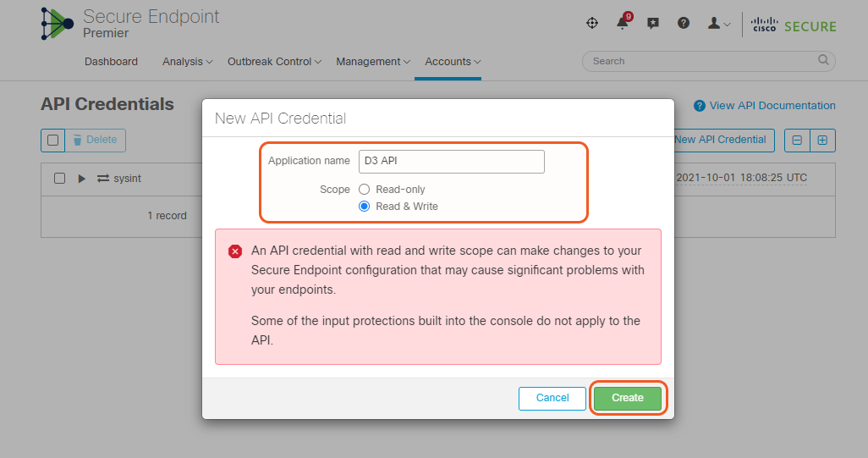
Task: Click the expand-all plus icon
Action: pyautogui.click(x=822, y=141)
